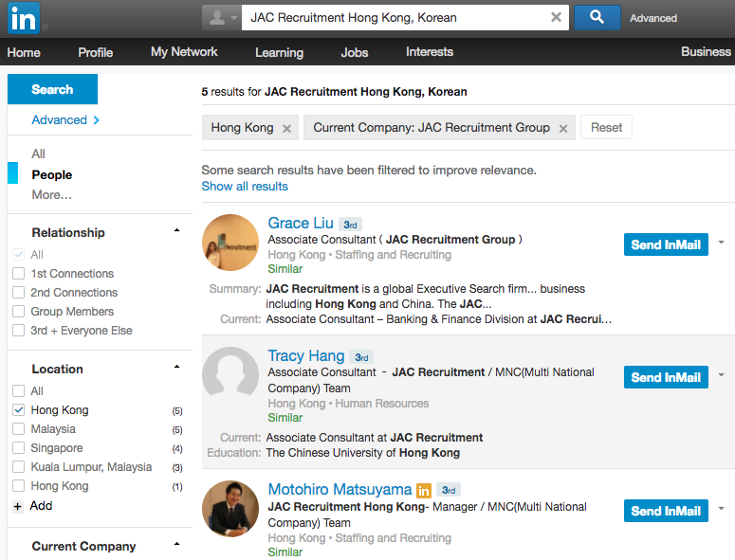
Task: Check the 2nd Connections checkbox
Action: point(18,293)
